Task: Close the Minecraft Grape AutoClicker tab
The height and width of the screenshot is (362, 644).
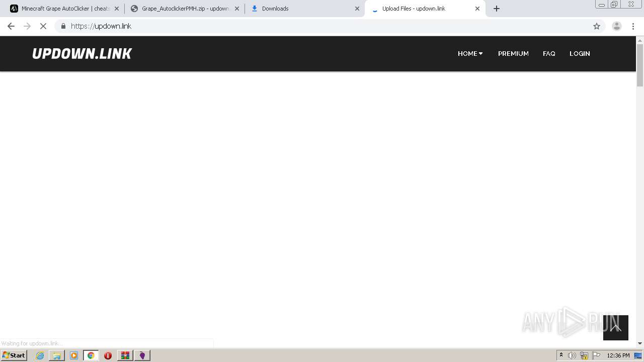Action: coord(117,9)
